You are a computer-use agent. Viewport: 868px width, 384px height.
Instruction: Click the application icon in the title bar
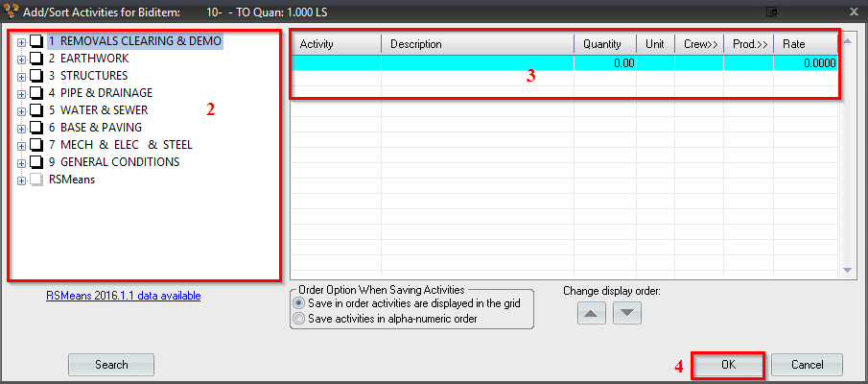tap(12, 11)
